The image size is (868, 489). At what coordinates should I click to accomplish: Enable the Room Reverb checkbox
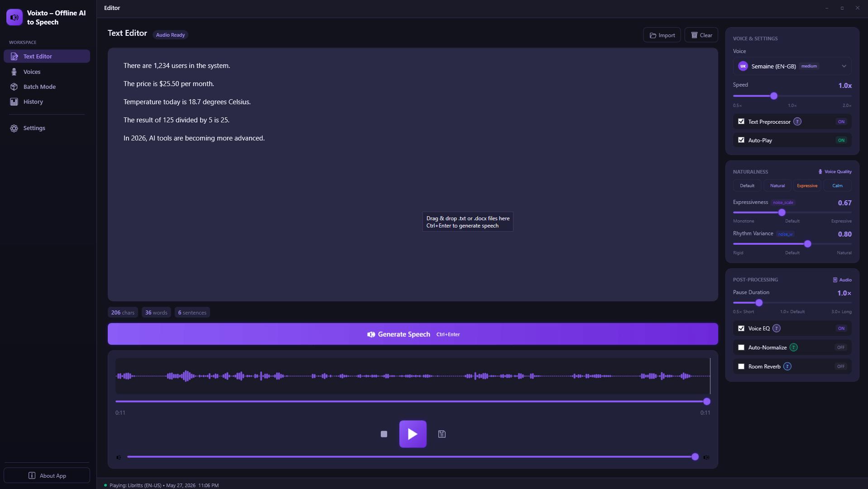pyautogui.click(x=741, y=367)
